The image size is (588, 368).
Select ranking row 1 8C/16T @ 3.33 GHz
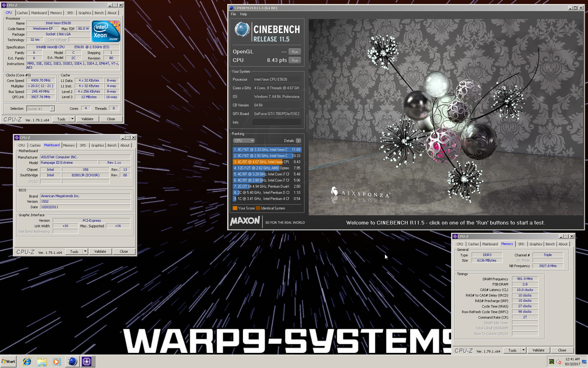coord(267,150)
